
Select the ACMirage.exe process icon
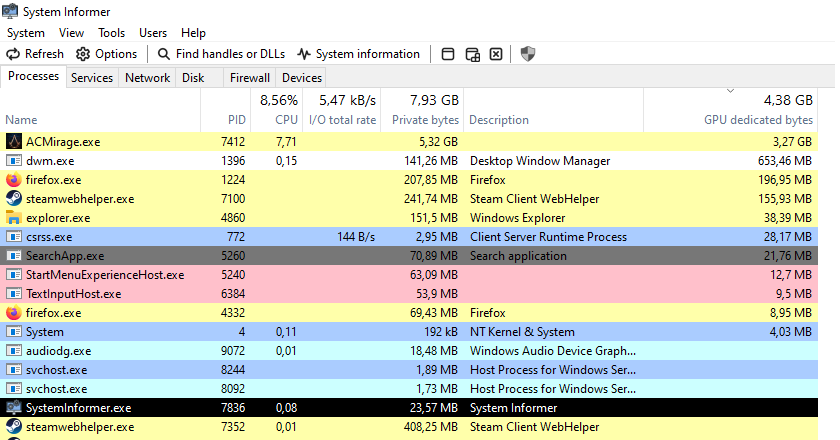click(14, 142)
